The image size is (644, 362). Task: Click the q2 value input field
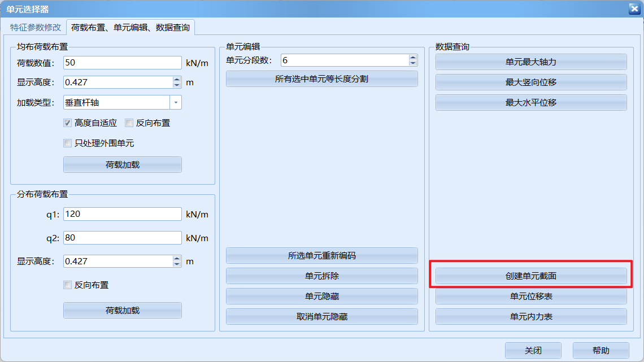[x=122, y=238]
